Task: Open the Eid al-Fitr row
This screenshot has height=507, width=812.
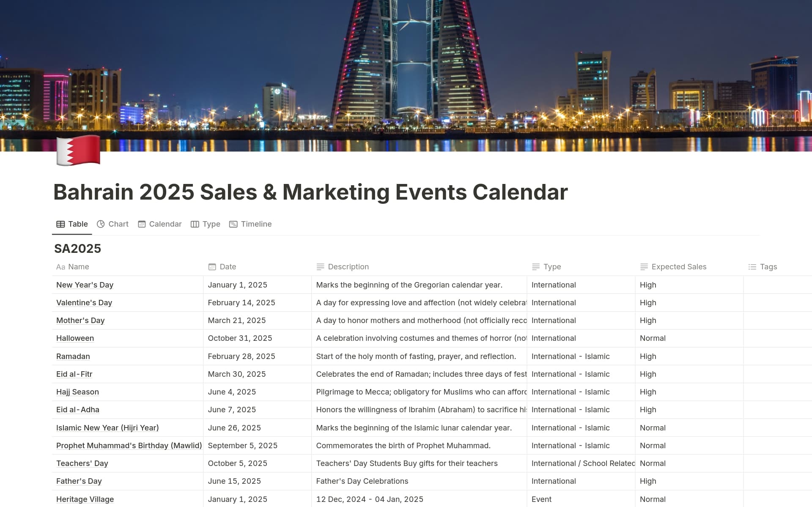Action: tap(74, 374)
